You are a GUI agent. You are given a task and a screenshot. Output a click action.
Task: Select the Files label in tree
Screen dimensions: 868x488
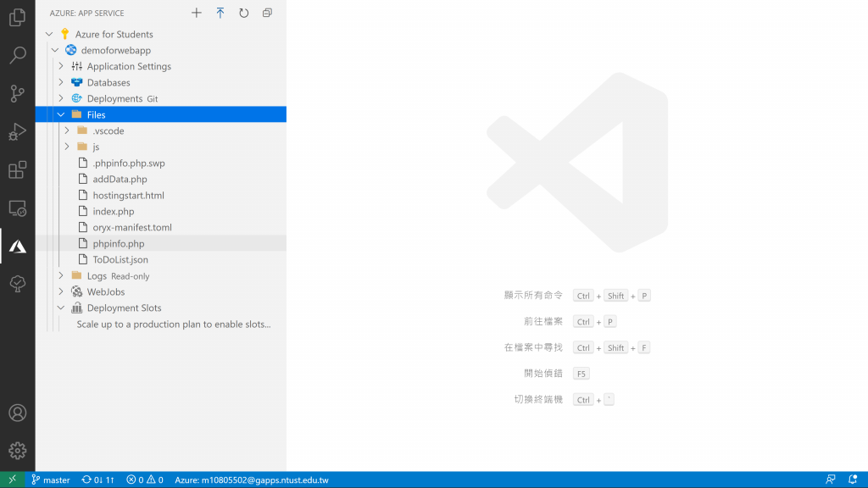(x=97, y=114)
